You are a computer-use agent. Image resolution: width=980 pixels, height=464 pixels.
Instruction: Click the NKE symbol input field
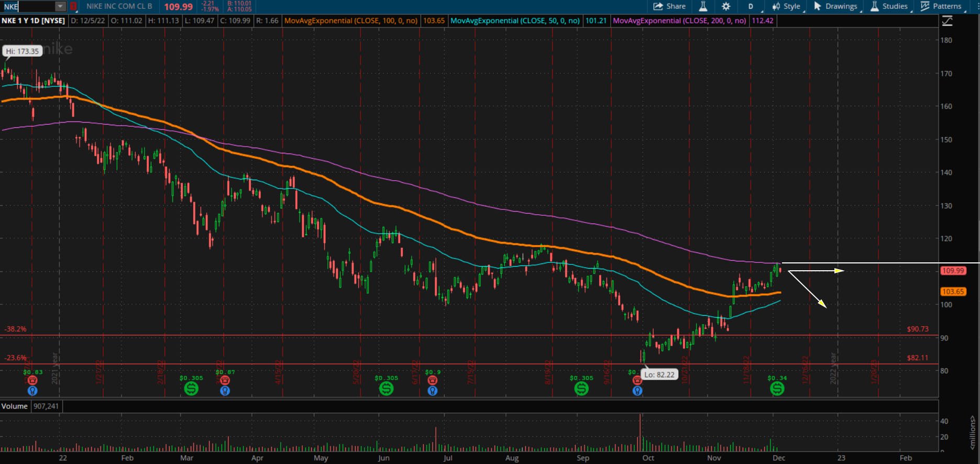click(28, 6)
